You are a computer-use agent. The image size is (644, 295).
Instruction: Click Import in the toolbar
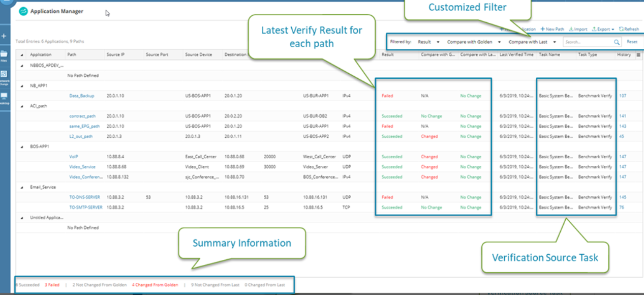[578, 29]
